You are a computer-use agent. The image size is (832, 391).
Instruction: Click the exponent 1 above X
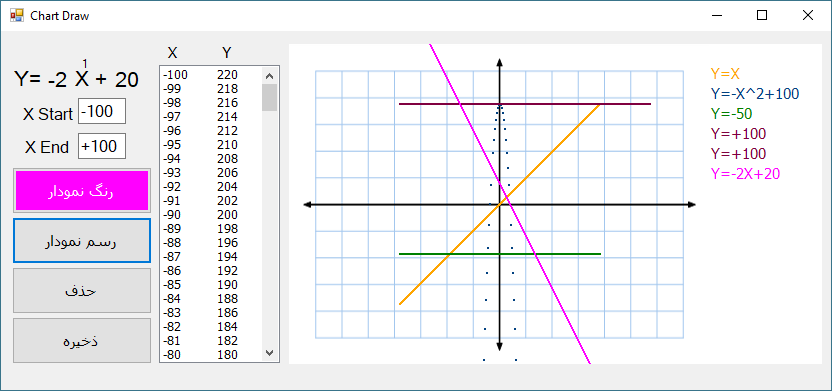[x=84, y=63]
